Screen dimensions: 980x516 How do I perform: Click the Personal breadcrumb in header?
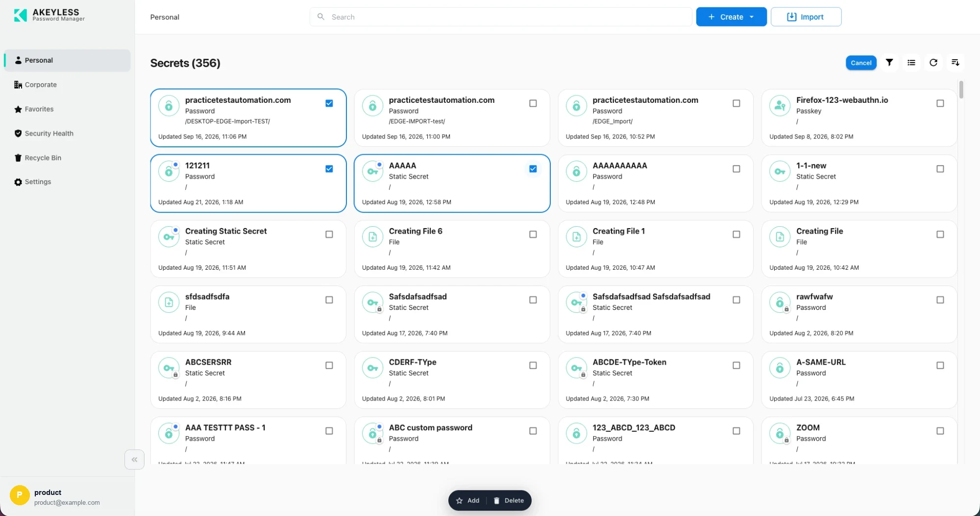[165, 17]
